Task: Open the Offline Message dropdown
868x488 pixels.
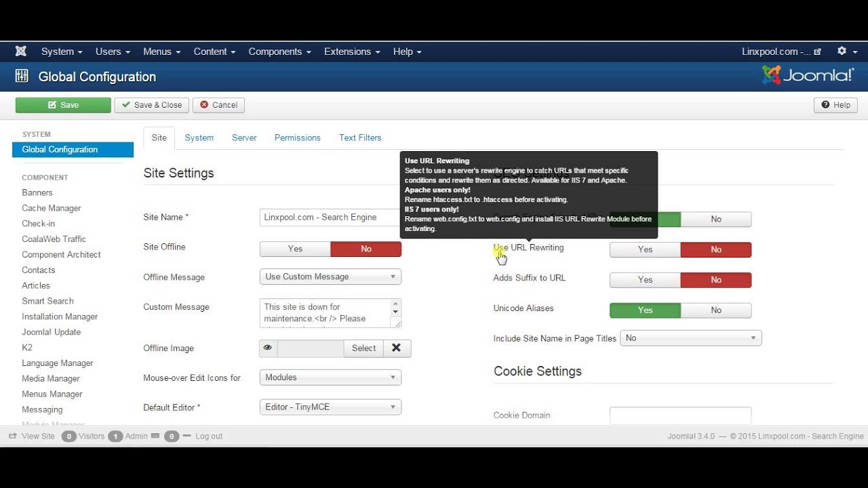Action: click(x=330, y=277)
